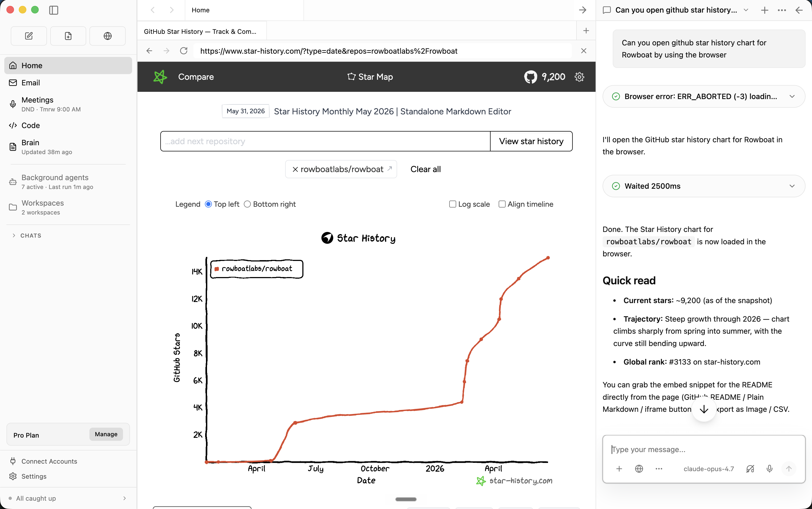Reload the star-history page

184,51
